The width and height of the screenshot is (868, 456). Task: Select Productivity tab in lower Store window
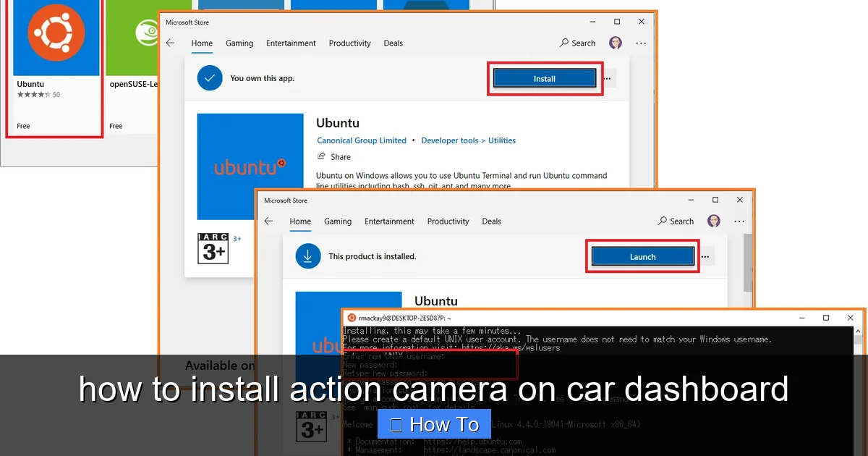(x=448, y=221)
